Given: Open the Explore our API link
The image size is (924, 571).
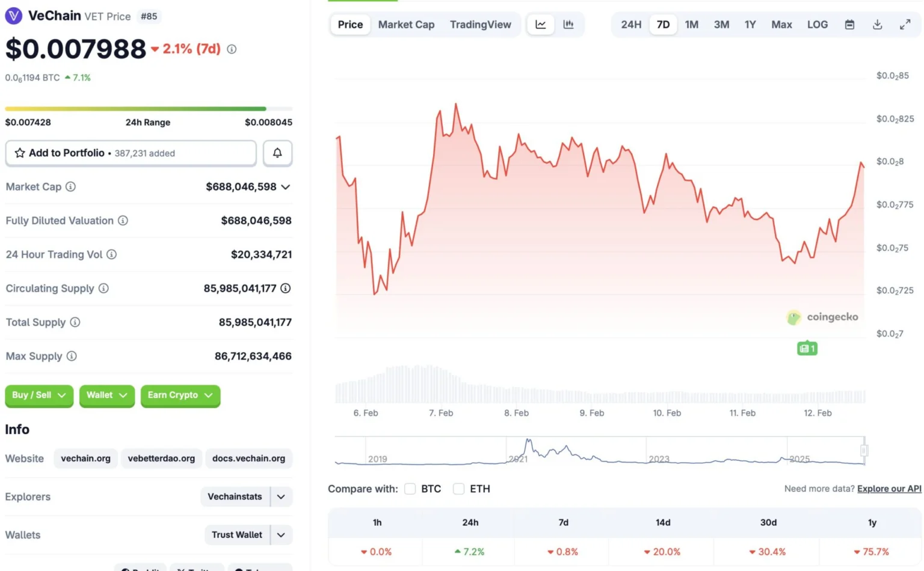Looking at the screenshot, I should tap(889, 489).
